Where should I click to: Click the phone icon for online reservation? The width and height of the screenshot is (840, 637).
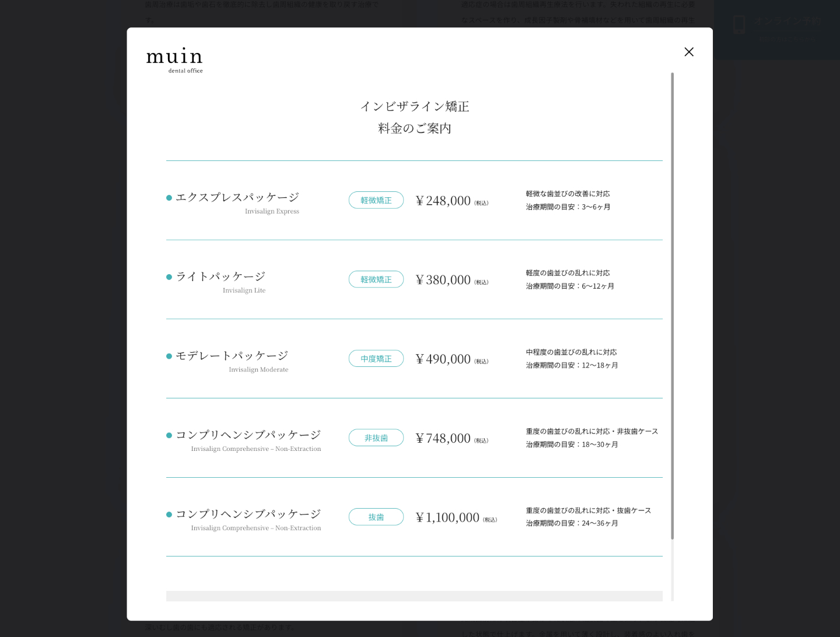(x=739, y=24)
